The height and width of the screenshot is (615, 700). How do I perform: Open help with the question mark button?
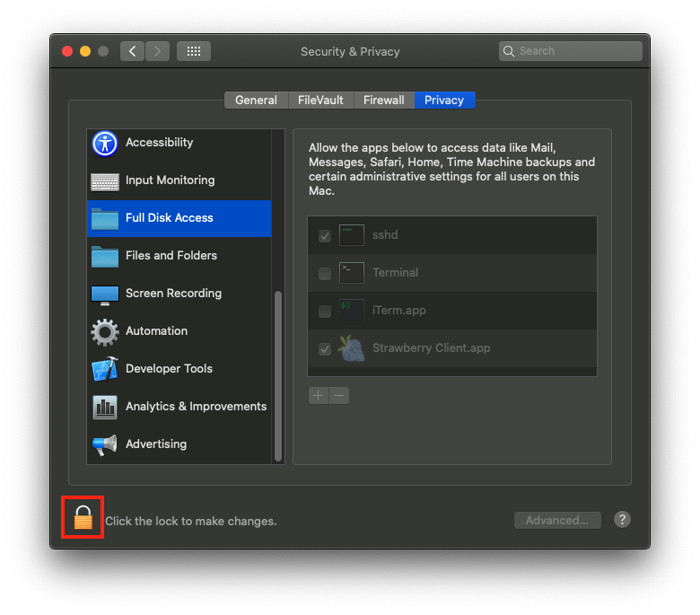click(623, 520)
